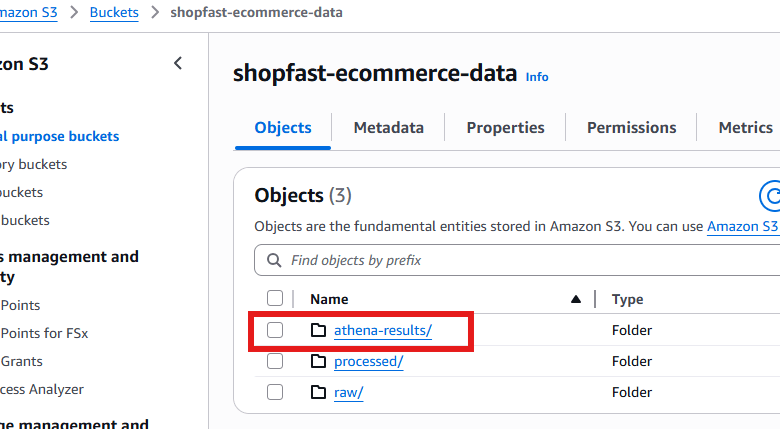
Task: Click the processed folder icon
Action: click(x=319, y=361)
